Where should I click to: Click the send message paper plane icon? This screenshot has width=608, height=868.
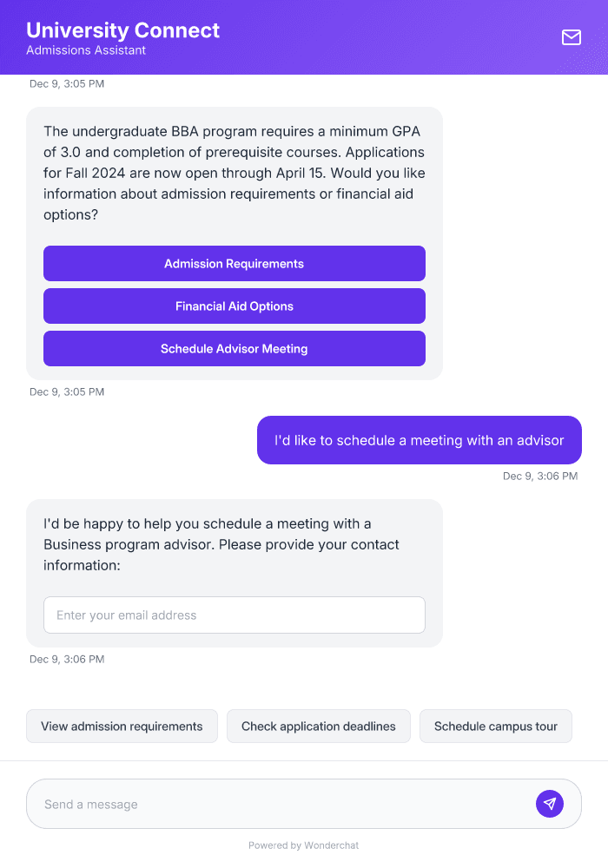(550, 803)
